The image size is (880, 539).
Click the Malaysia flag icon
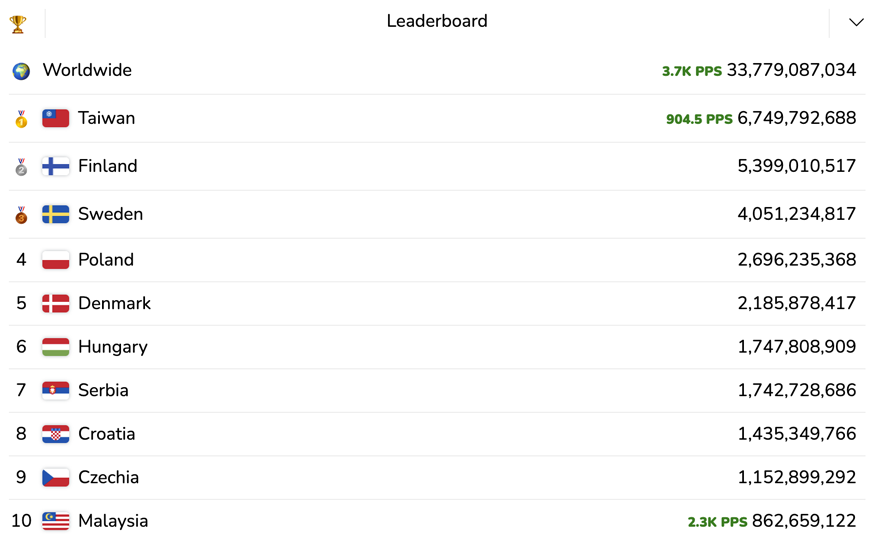coord(56,521)
